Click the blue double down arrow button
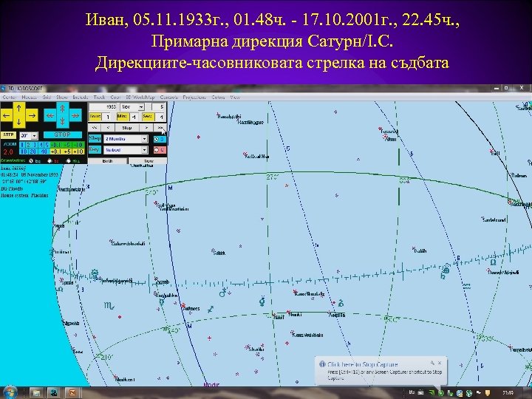The height and width of the screenshot is (399, 532). coord(62,122)
